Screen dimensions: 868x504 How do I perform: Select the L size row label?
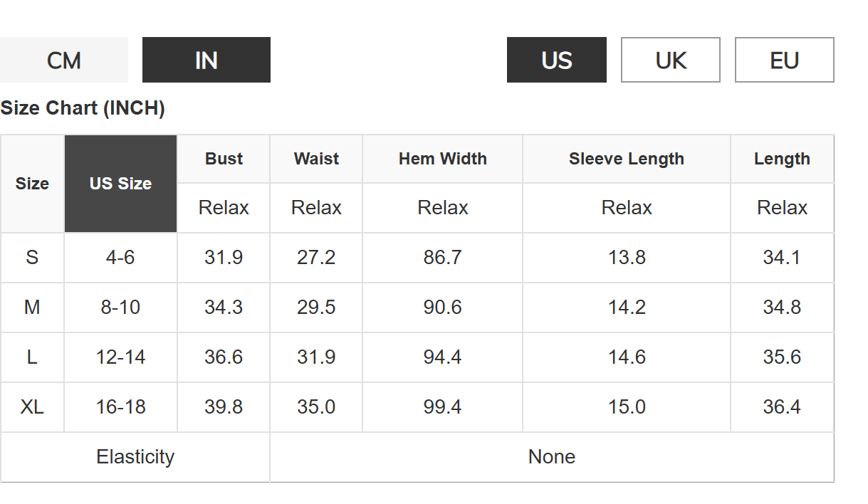32,357
